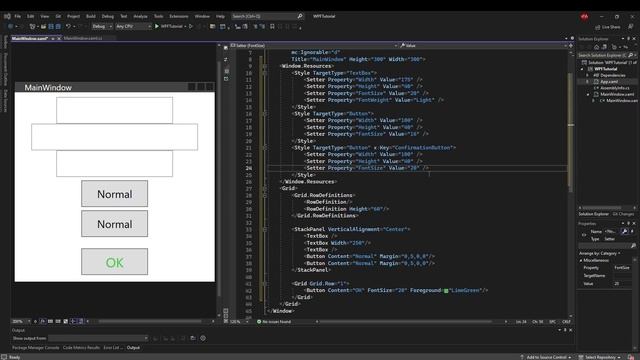This screenshot has height=360, width=640.
Task: Click the Undo toolbar icon
Action: pos(68,26)
